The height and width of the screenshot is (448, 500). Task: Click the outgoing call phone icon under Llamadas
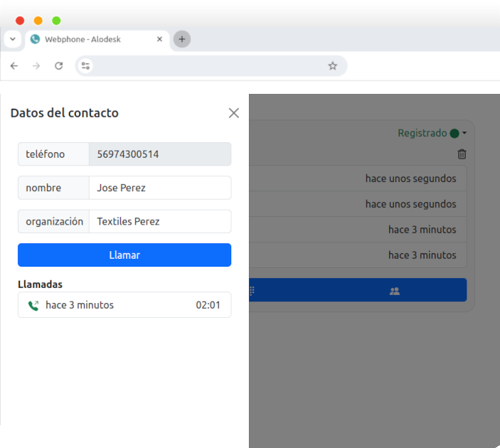[x=33, y=306]
